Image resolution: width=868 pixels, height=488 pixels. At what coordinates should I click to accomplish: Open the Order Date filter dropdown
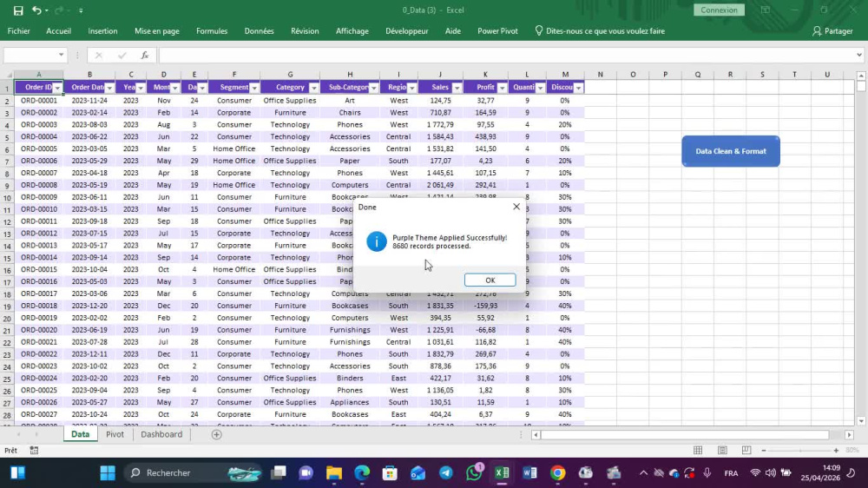tap(109, 88)
